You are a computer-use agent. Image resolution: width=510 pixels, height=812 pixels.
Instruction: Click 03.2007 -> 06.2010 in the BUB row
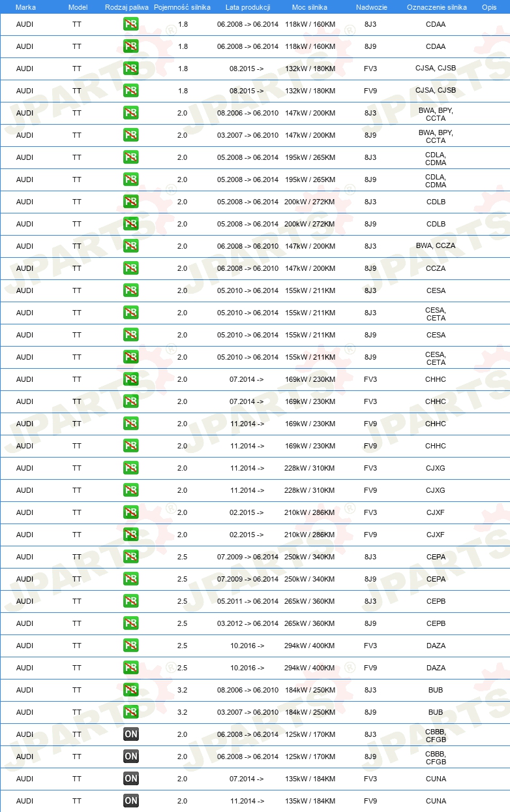click(x=248, y=712)
